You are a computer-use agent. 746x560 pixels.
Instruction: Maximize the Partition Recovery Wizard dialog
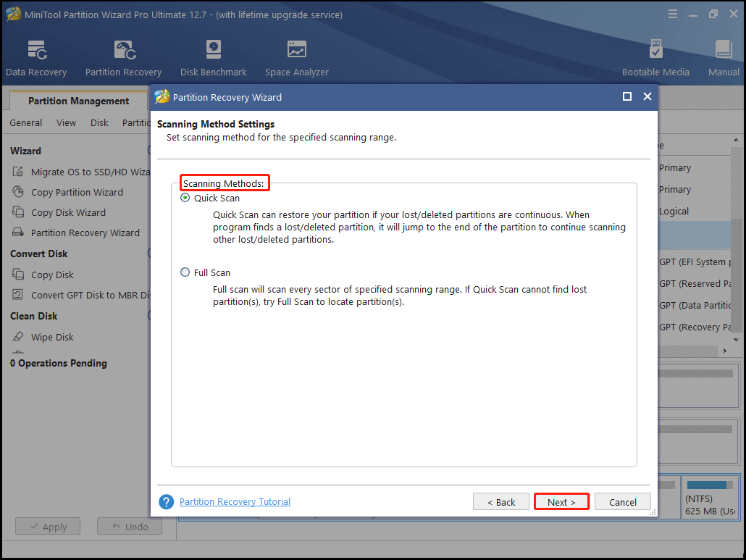(x=627, y=96)
